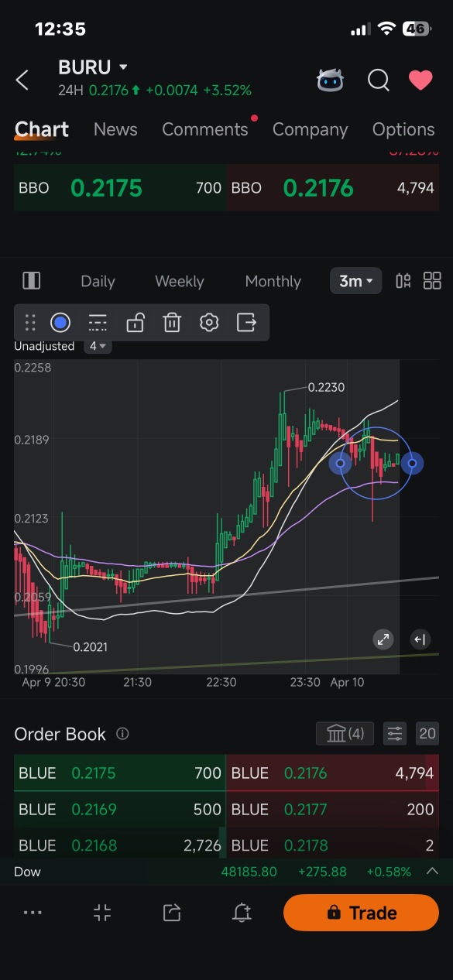Open the candlestick indicators icon
The height and width of the screenshot is (980, 453).
point(403,281)
